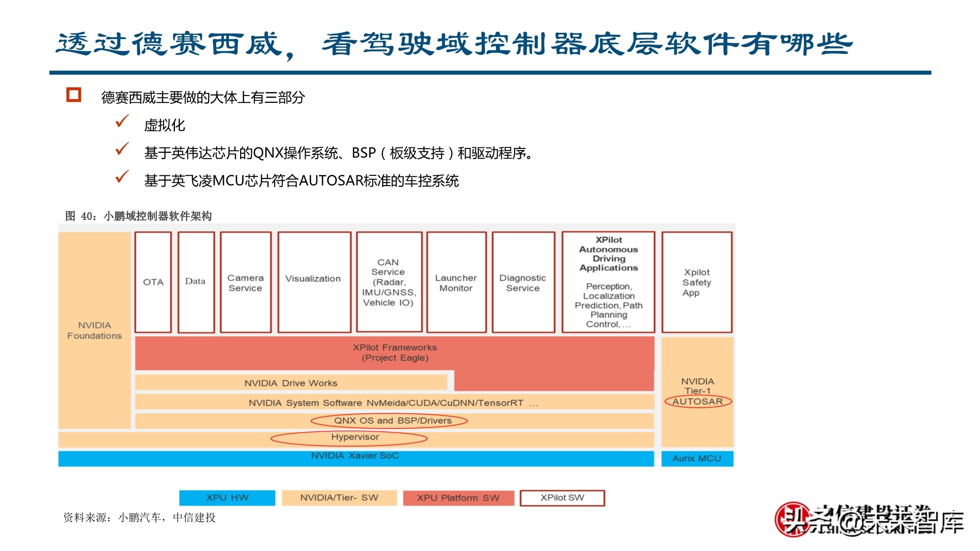Click the NVIDIA Tier-1 label
Viewport: 980px width, 551px height.
click(698, 385)
